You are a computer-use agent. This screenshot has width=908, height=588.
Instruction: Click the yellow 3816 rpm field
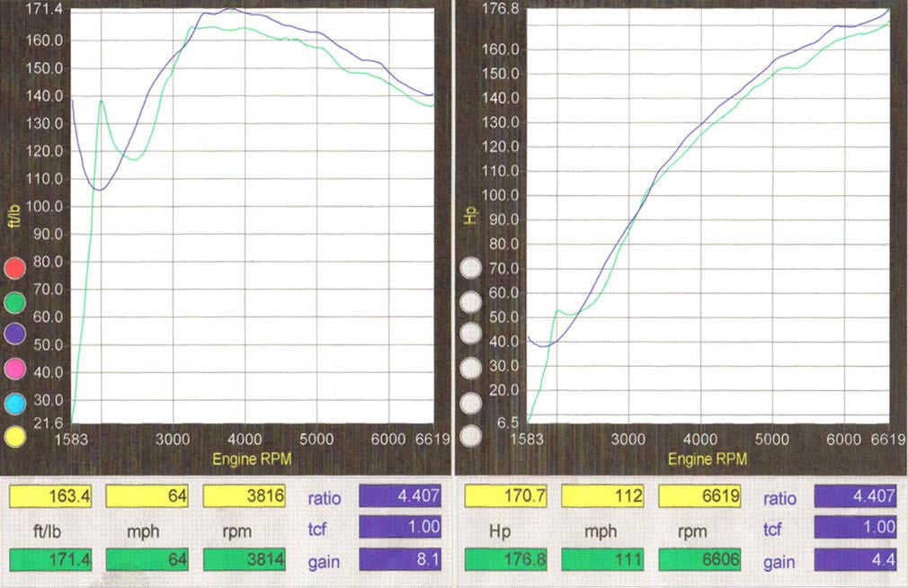[x=245, y=497]
